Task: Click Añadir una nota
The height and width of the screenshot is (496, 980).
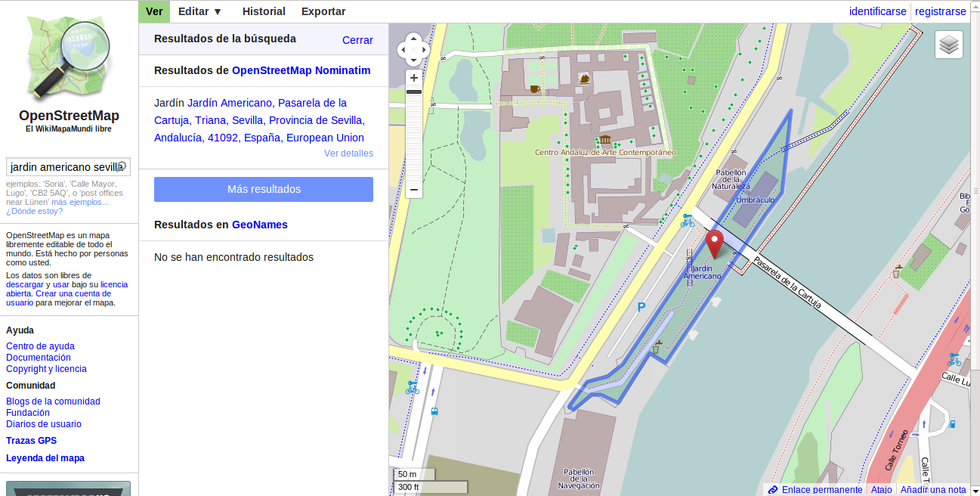Action: click(x=933, y=490)
